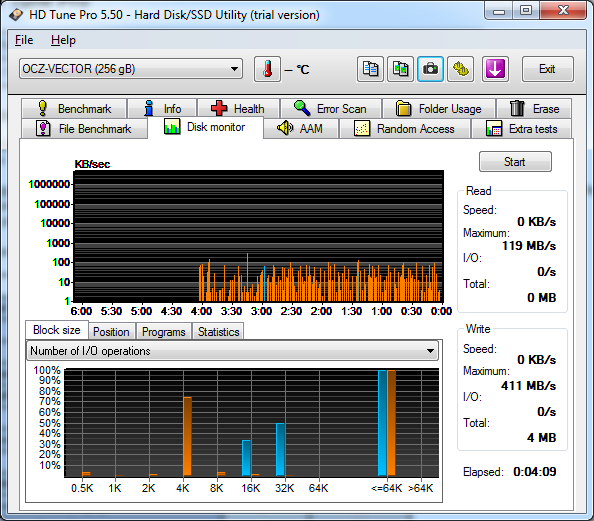
Task: Select the Programs sub-tab
Action: coord(163,332)
